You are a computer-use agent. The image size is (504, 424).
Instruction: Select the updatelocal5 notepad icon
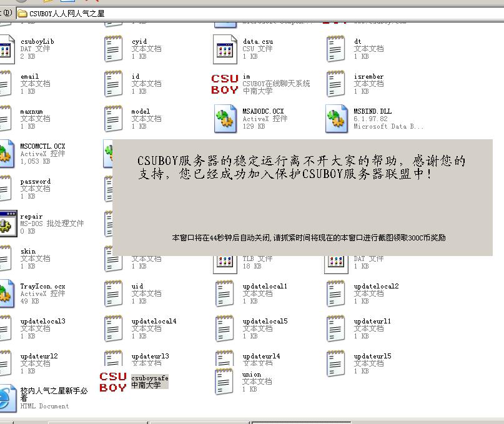point(224,328)
